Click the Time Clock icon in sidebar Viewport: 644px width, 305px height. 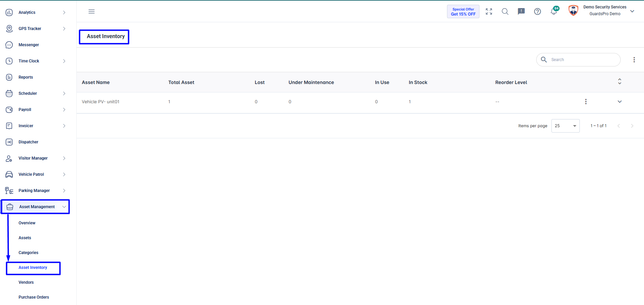click(x=9, y=61)
